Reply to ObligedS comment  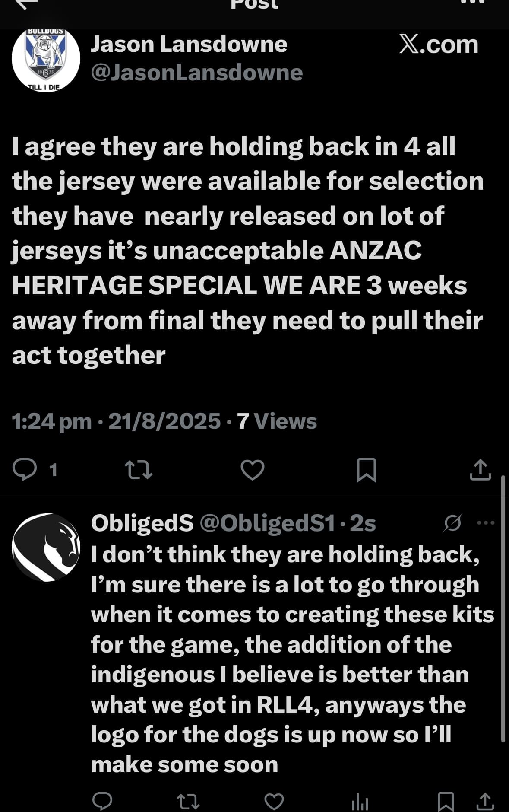(x=102, y=802)
